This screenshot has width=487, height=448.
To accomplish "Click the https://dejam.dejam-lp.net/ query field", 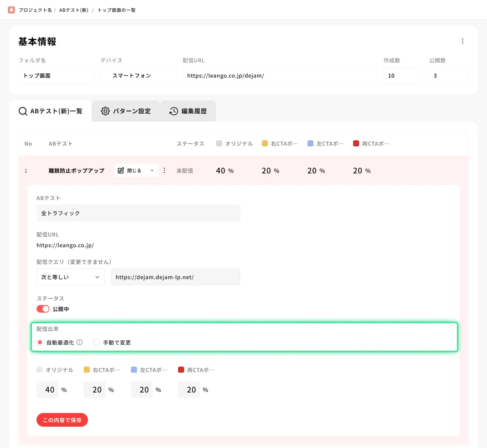I will tap(175, 277).
